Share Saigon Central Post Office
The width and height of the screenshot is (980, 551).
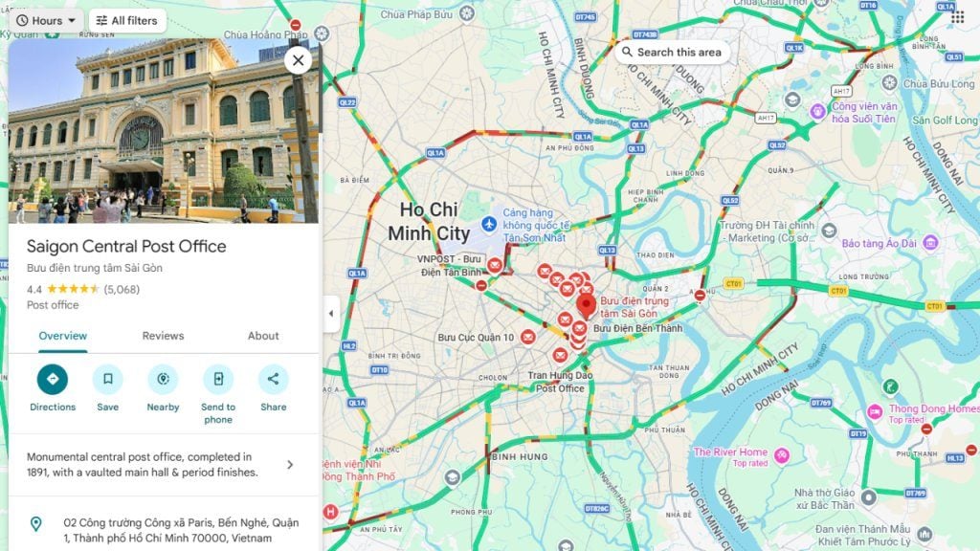[x=273, y=379]
